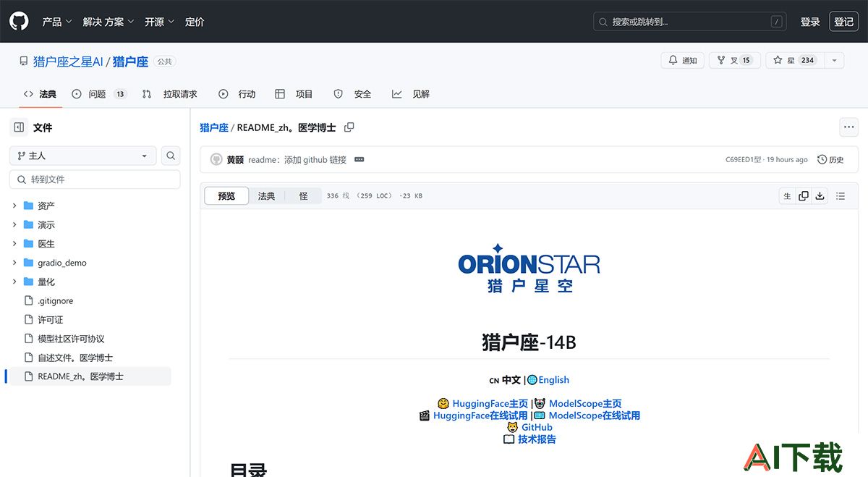
Task: Switch to the 拉取请求 tab
Action: [x=170, y=94]
